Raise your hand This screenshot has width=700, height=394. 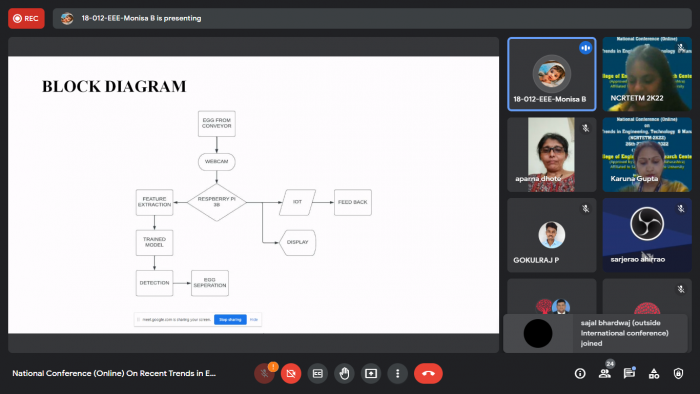pos(344,373)
